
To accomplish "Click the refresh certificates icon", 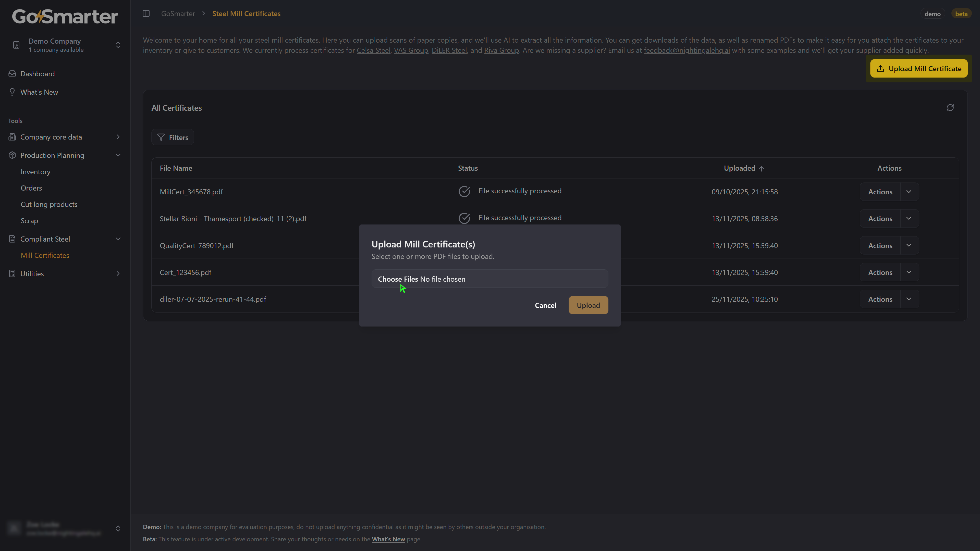I will pyautogui.click(x=950, y=108).
